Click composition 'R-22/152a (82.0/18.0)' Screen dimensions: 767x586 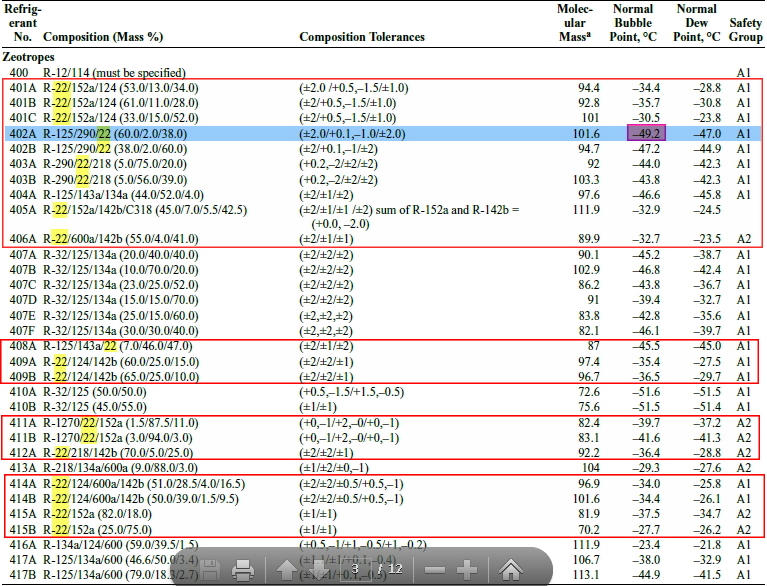coord(97,514)
